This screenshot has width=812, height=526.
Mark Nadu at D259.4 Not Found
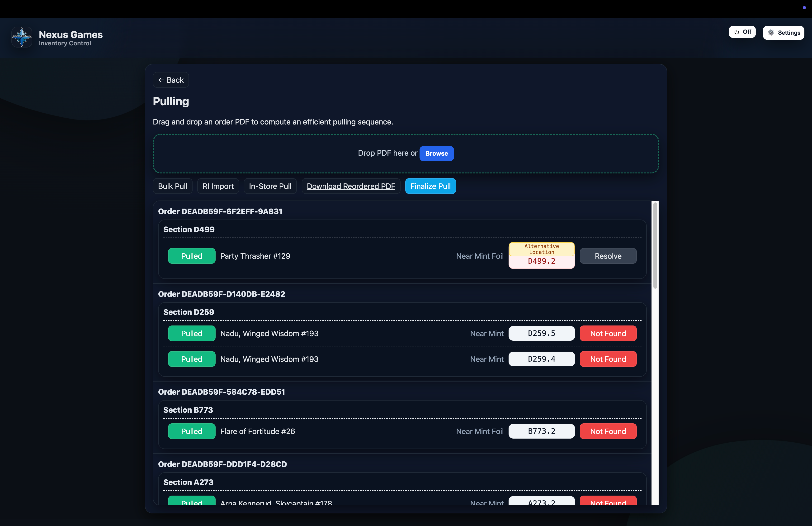coord(608,359)
